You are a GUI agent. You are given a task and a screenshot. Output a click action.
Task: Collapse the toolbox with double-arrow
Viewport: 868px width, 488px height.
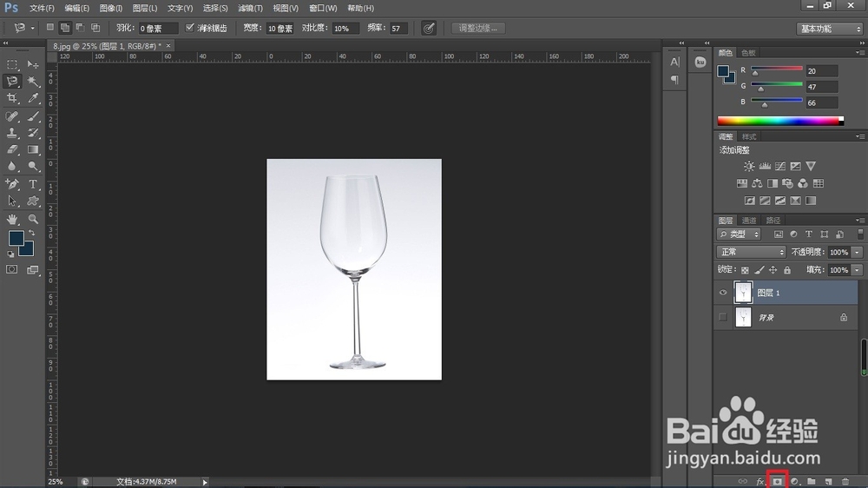point(5,43)
